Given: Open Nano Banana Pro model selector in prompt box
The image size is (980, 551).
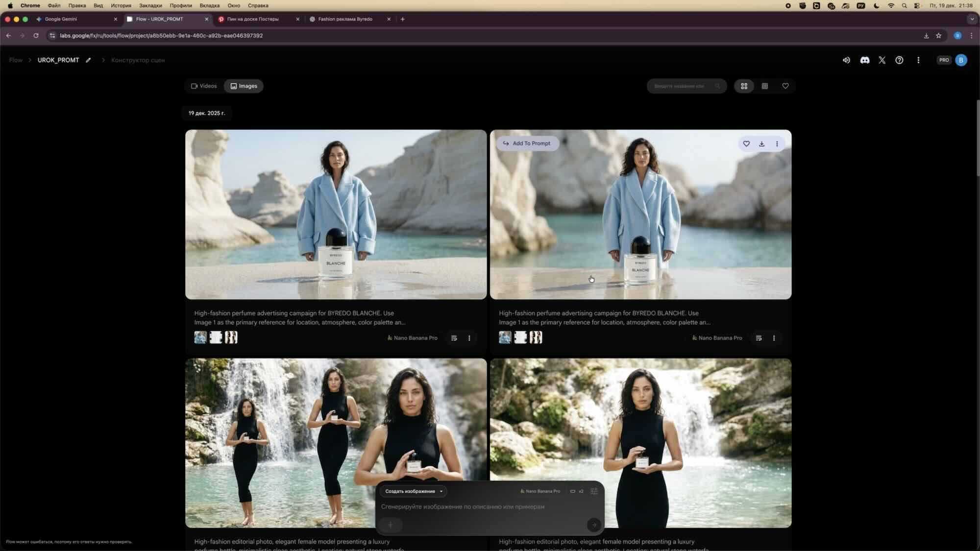Looking at the screenshot, I should point(540,491).
